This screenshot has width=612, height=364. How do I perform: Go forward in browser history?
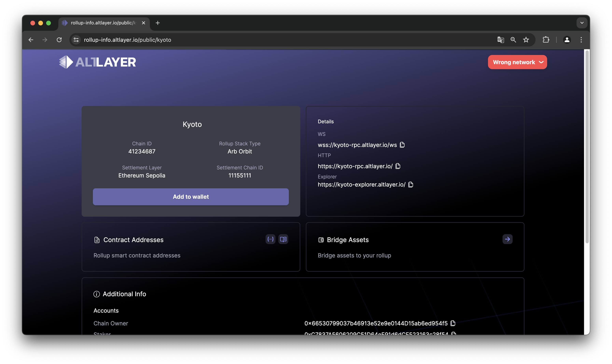click(x=45, y=40)
